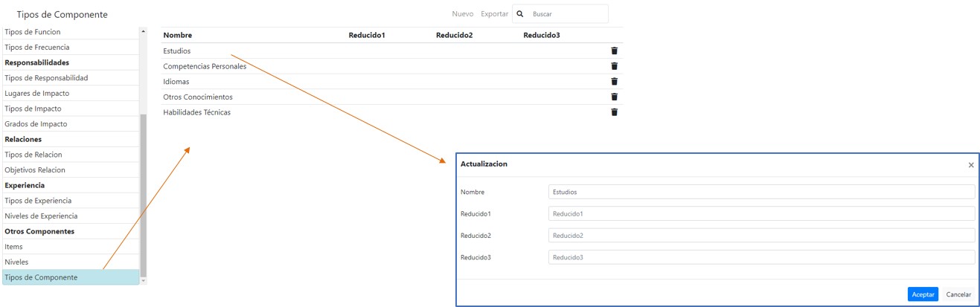
Task: Open Objetivos Relacion in sidebar
Action: 70,170
